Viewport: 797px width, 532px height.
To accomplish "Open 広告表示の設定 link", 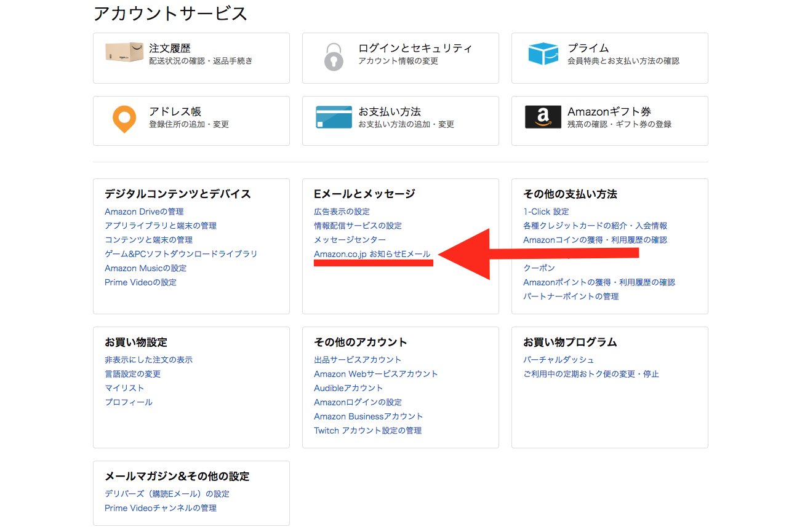I will pyautogui.click(x=342, y=212).
